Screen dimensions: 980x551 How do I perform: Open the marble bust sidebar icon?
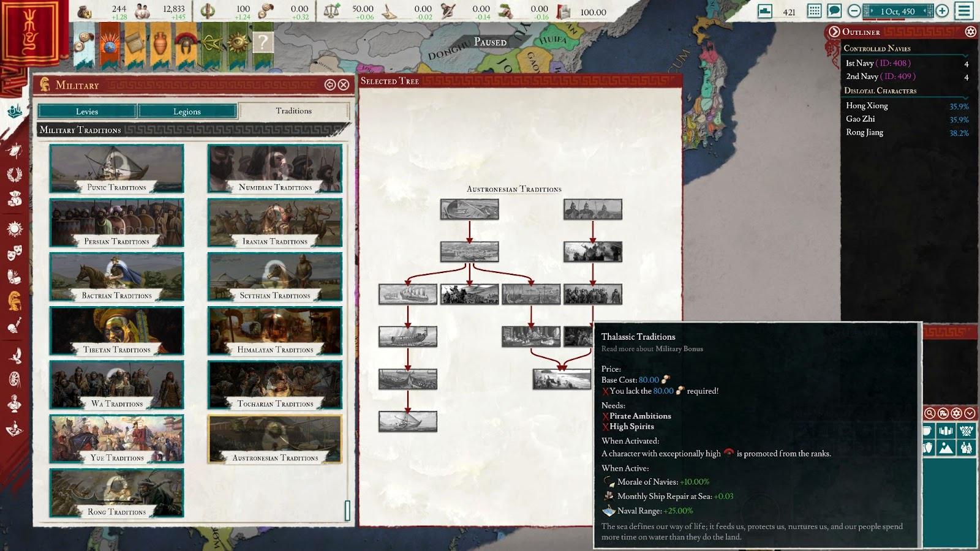pos(15,403)
